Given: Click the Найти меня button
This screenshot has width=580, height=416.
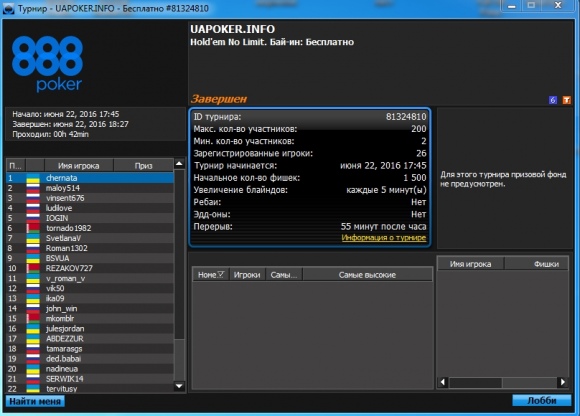Looking at the screenshot, I should [35, 401].
